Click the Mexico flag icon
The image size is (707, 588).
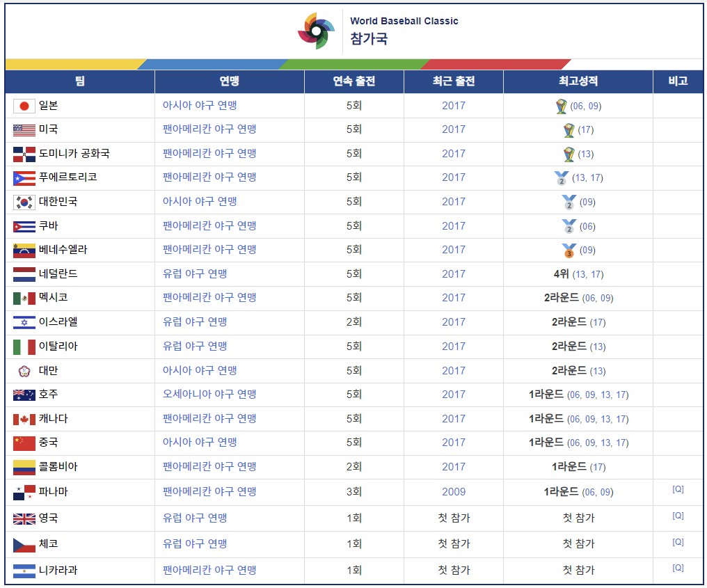24,298
